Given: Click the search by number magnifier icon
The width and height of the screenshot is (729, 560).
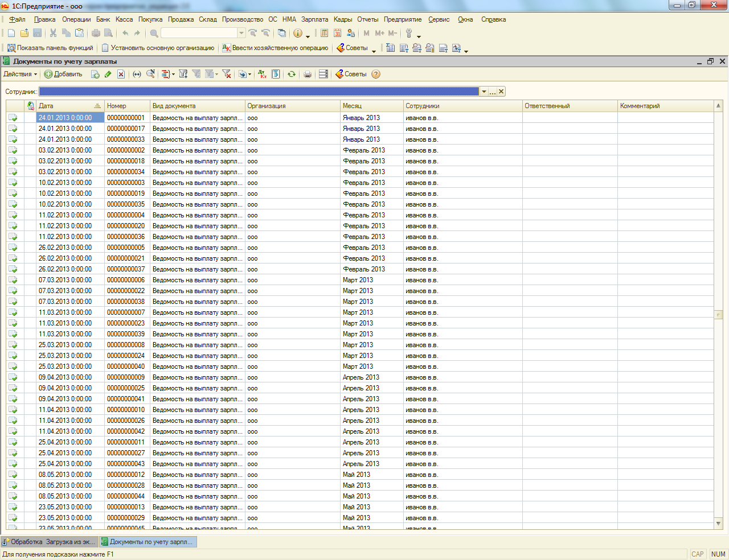Looking at the screenshot, I should click(150, 74).
